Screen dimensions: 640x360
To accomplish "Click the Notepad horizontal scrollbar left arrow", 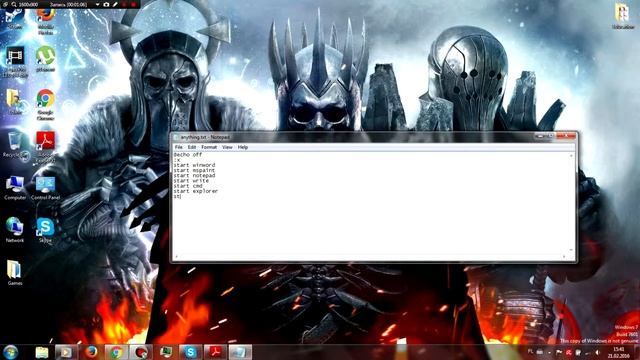I will click(176, 256).
